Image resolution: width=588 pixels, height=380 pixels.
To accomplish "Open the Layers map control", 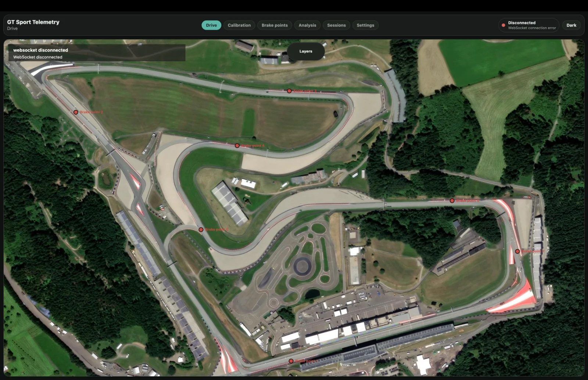I will (x=306, y=51).
